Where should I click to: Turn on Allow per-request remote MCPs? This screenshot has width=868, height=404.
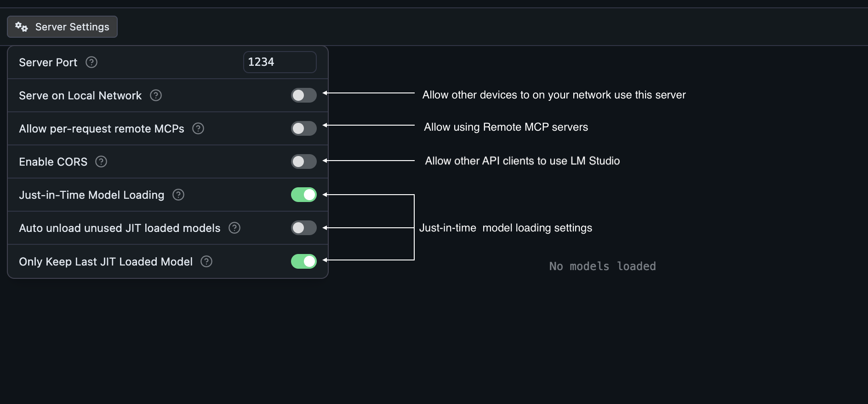[303, 128]
